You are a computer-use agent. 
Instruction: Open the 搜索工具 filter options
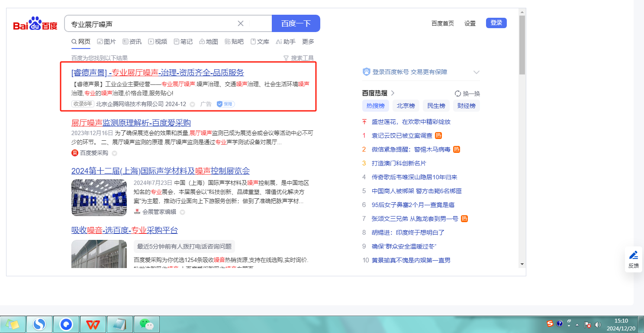point(298,58)
